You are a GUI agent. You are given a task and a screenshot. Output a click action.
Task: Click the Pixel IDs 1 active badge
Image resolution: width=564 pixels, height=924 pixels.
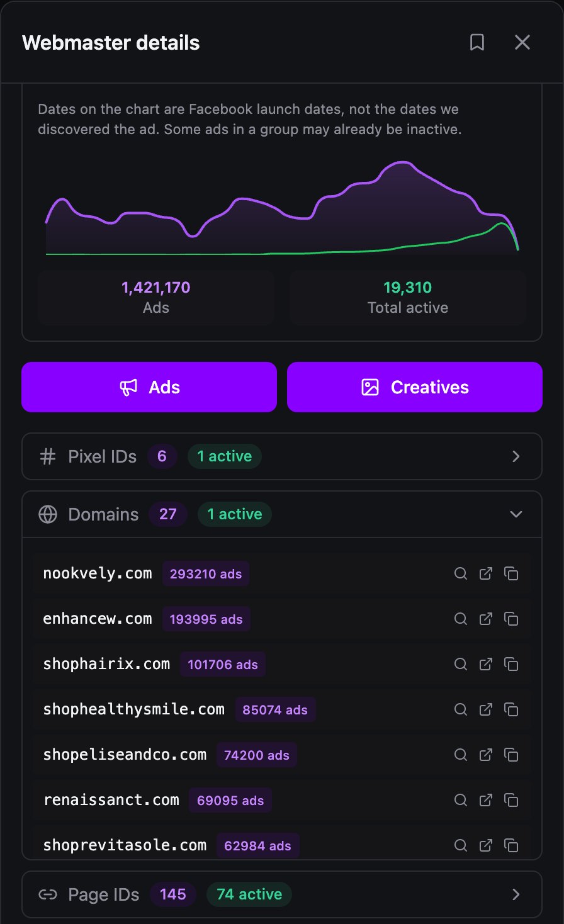[x=225, y=456]
